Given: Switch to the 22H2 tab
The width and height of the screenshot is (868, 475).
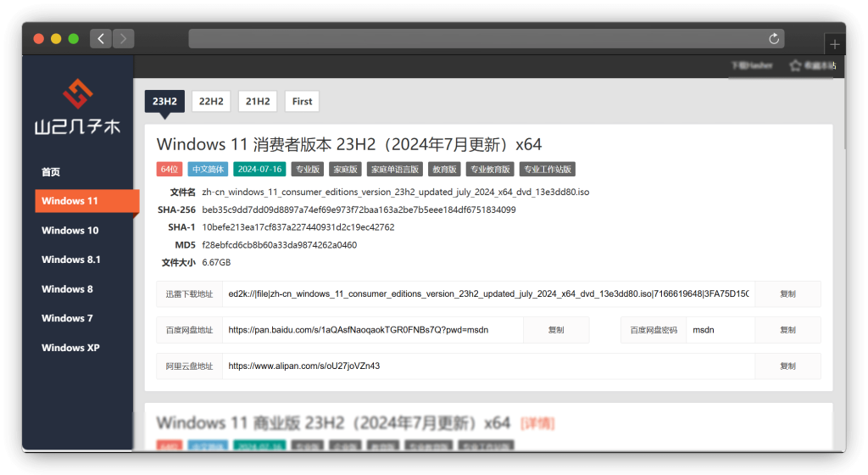Looking at the screenshot, I should point(211,101).
